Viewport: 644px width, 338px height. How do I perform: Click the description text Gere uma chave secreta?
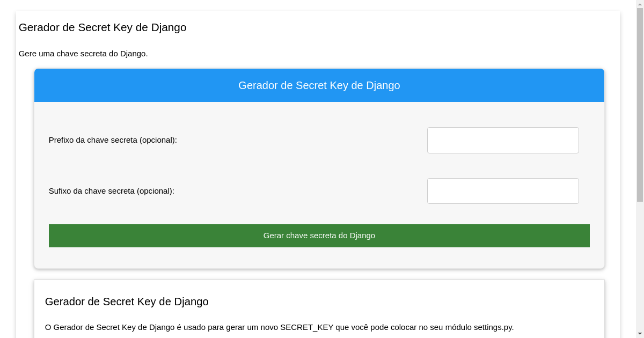[83, 54]
